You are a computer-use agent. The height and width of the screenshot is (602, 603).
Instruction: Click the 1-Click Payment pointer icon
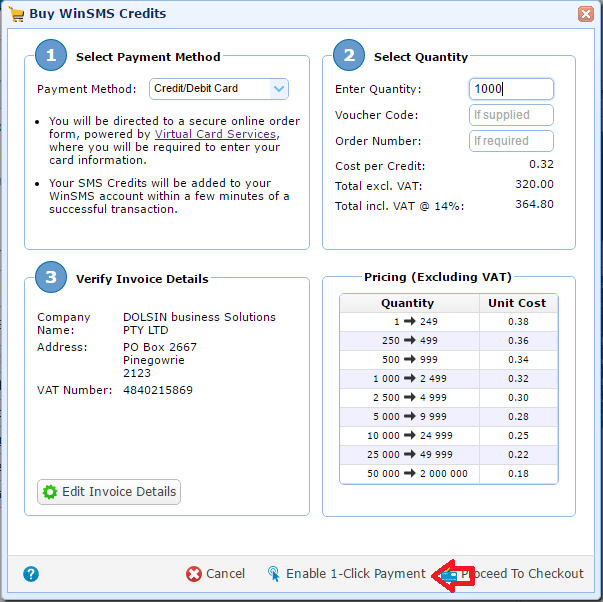274,574
